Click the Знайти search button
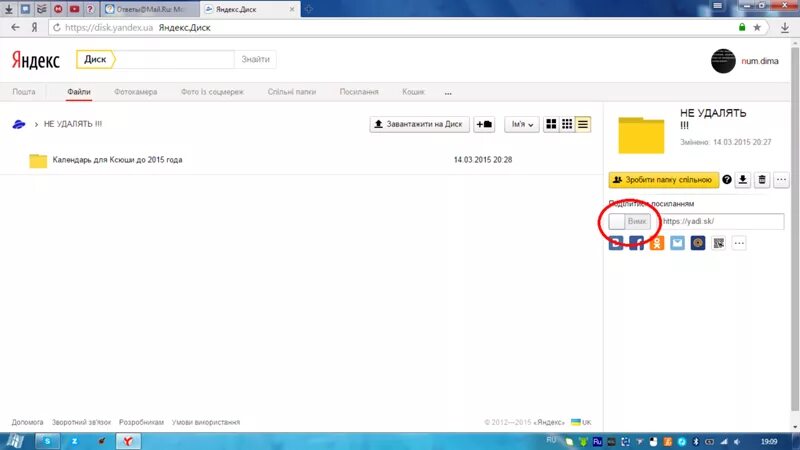 click(x=255, y=59)
